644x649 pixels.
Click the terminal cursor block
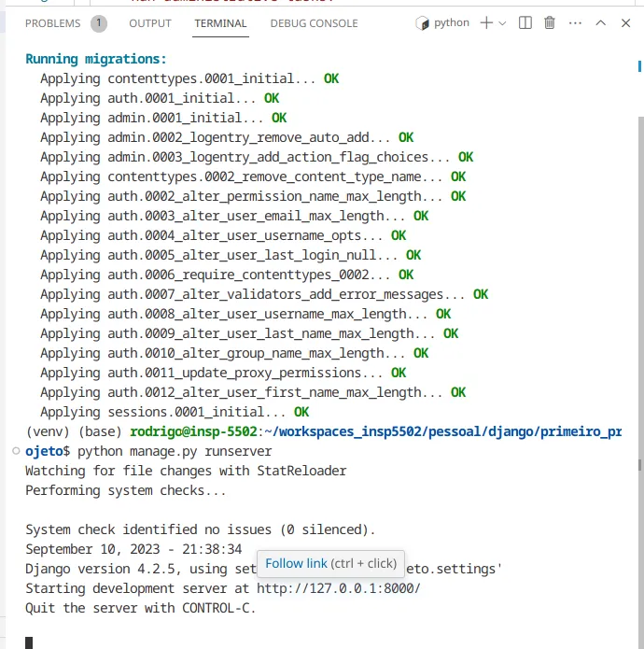(x=29, y=642)
